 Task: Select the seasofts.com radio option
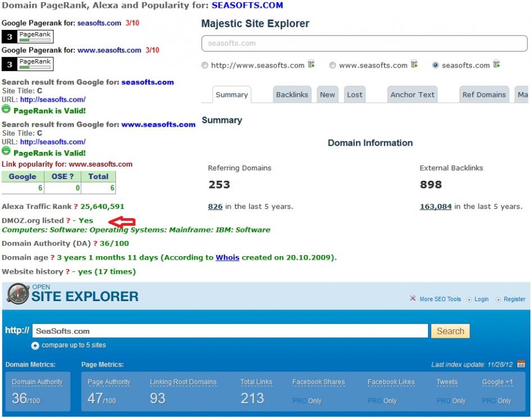[435, 65]
